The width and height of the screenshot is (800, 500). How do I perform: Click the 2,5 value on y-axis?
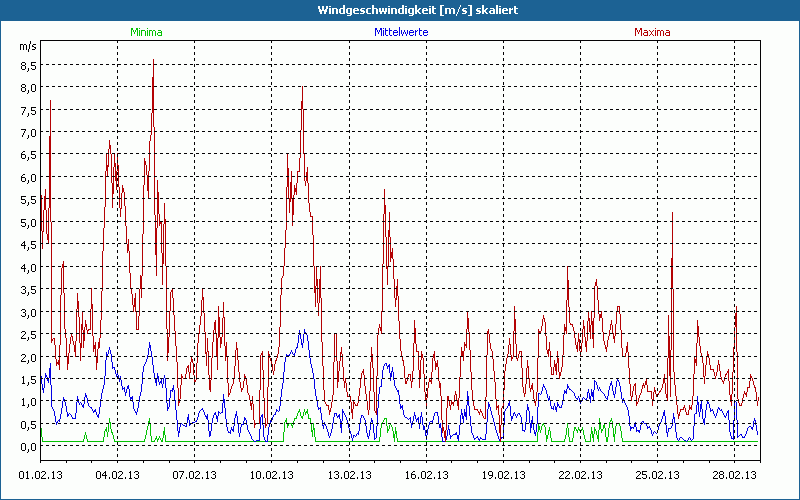(28, 335)
